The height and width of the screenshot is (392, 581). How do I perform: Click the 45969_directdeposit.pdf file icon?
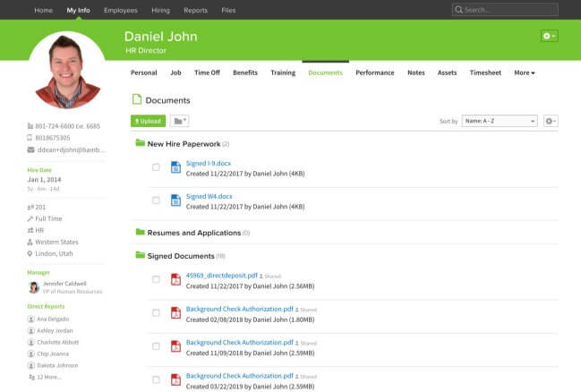175,280
